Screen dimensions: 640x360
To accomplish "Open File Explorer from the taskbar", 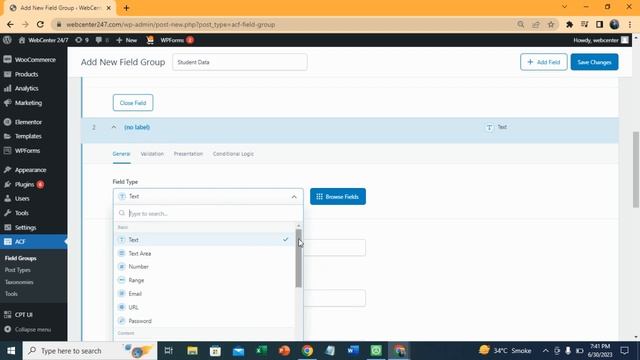I will 192,351.
